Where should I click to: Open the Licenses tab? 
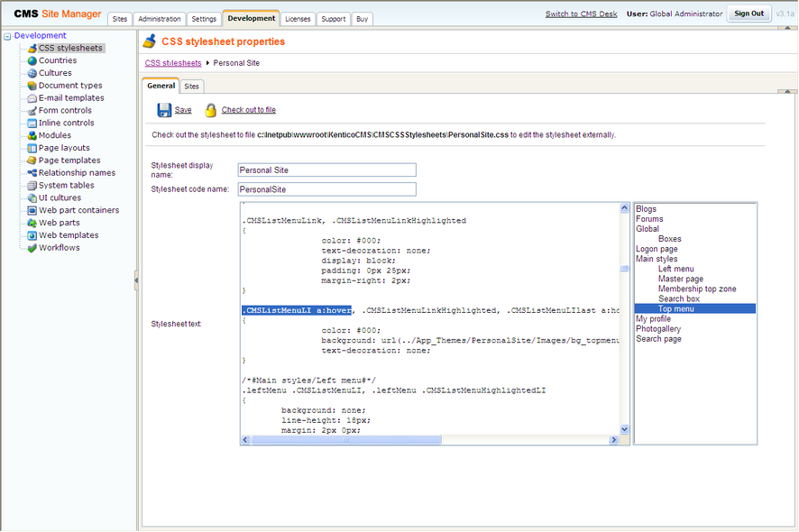point(298,19)
